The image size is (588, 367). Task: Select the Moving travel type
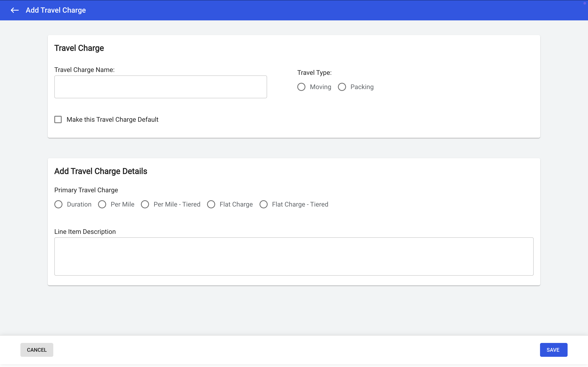click(301, 87)
